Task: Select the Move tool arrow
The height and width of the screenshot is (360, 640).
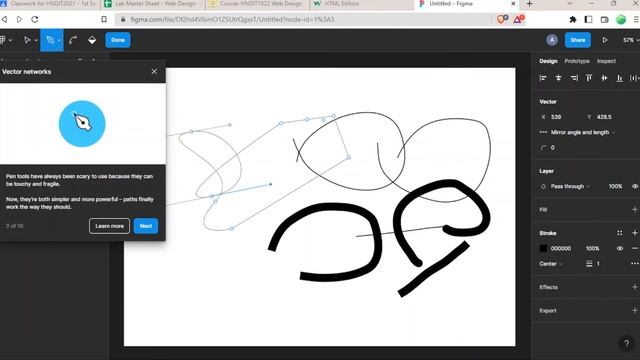Action: [27, 40]
